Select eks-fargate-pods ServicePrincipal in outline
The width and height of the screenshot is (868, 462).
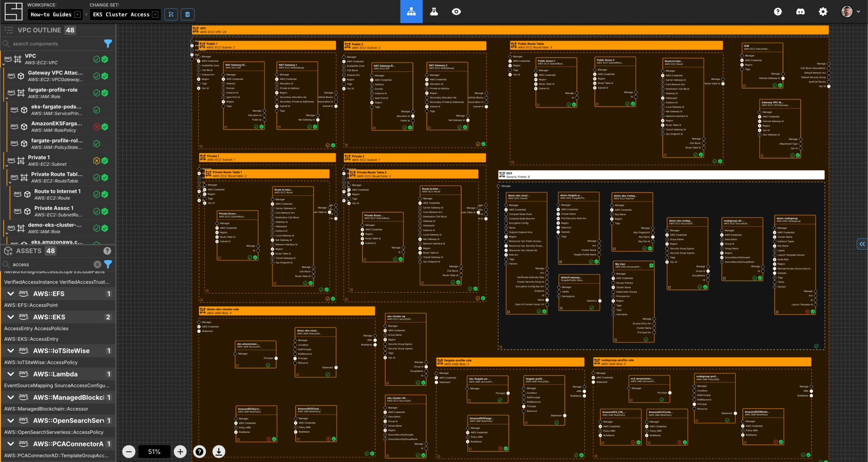58,110
